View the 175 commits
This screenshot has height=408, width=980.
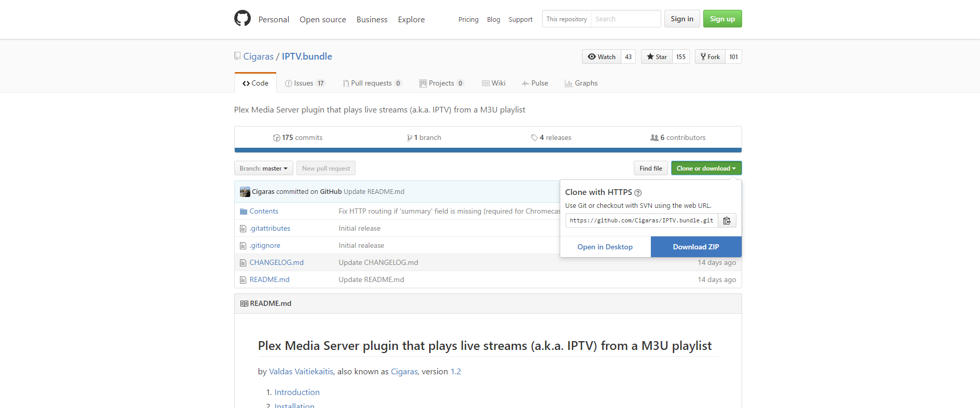click(x=298, y=137)
